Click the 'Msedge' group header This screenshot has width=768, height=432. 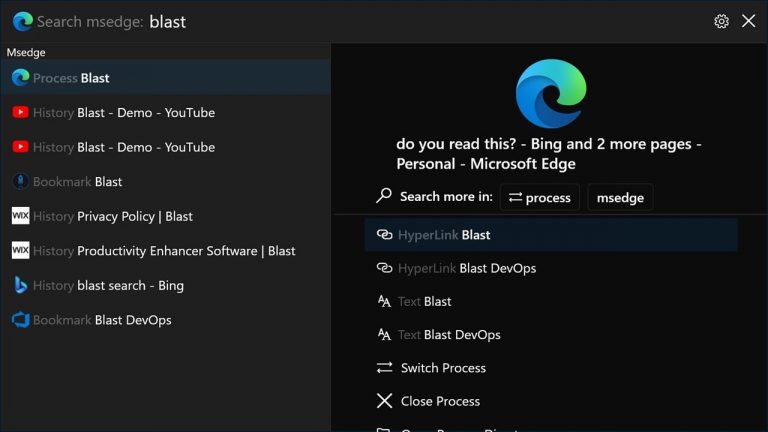26,52
